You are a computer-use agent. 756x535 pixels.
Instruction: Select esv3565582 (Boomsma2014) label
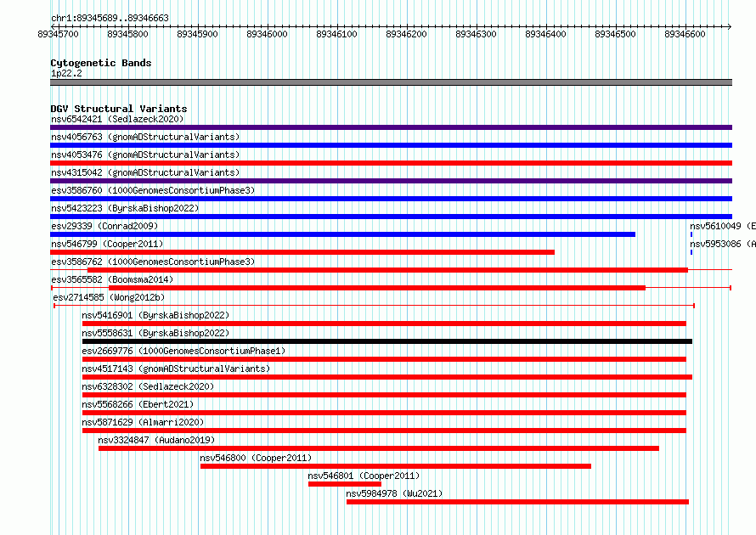click(x=112, y=279)
